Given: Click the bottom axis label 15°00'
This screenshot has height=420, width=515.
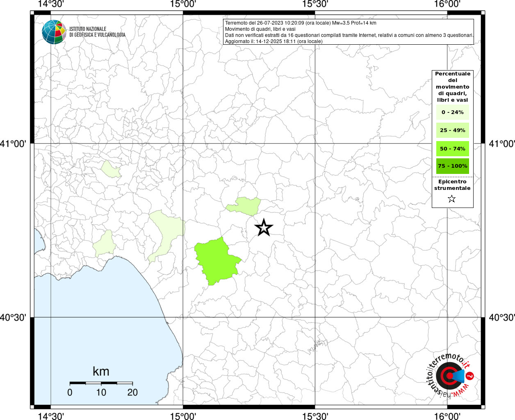Looking at the screenshot, I should tap(183, 416).
